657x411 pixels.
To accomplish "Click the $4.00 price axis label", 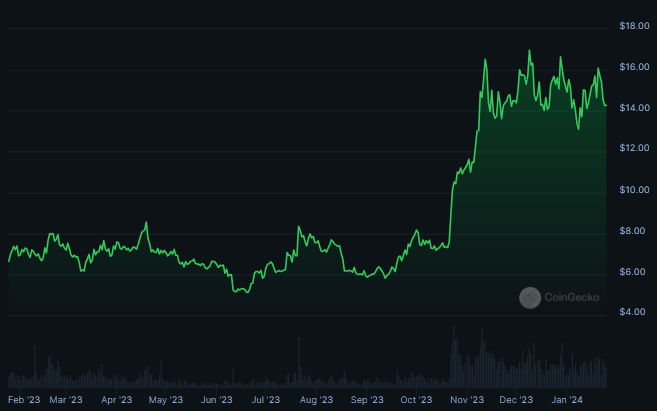I will coord(632,312).
